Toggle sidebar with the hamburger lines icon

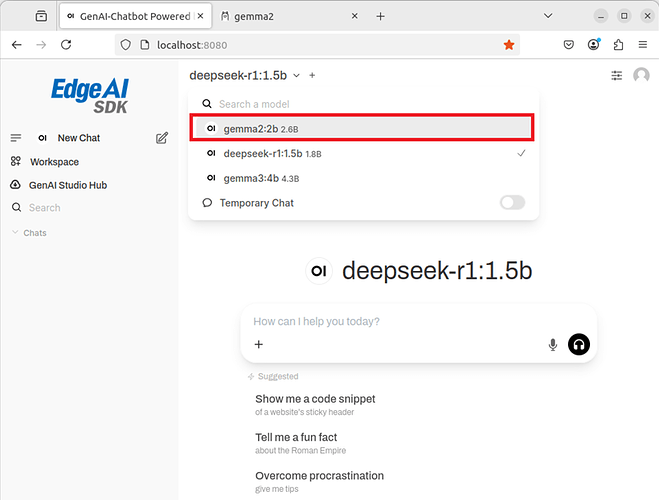16,138
